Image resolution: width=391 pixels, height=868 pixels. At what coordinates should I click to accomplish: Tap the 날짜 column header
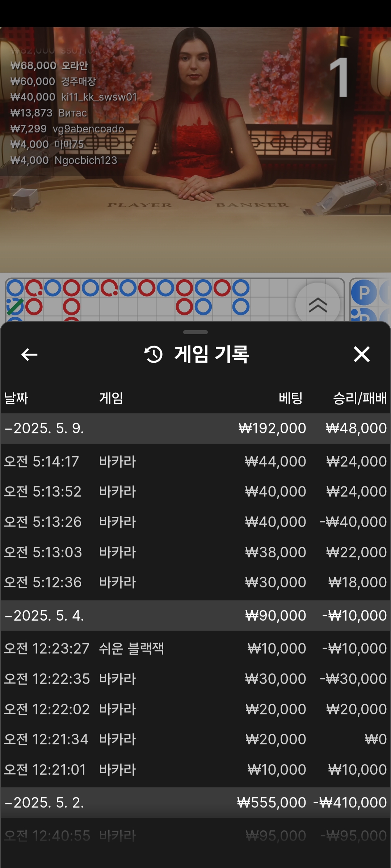coord(16,399)
